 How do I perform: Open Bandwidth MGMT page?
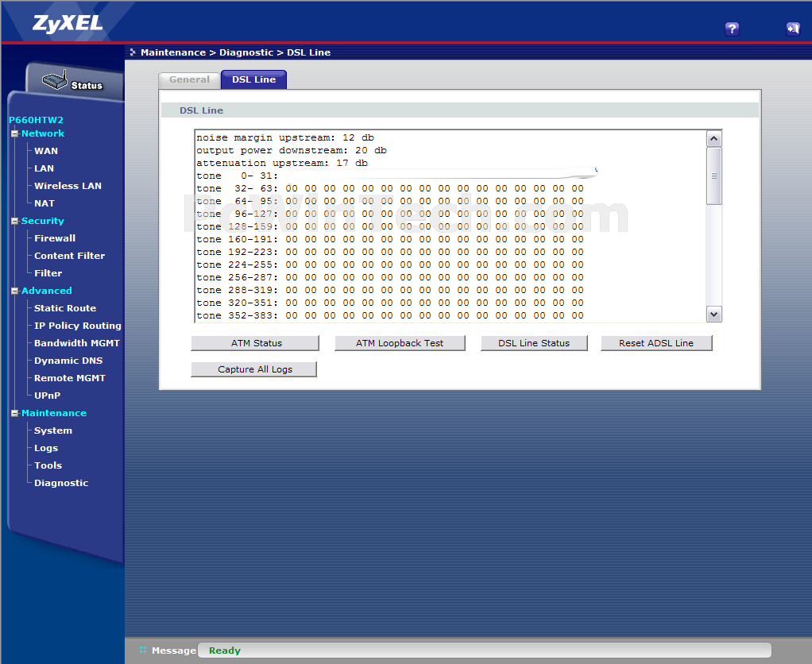tap(76, 343)
